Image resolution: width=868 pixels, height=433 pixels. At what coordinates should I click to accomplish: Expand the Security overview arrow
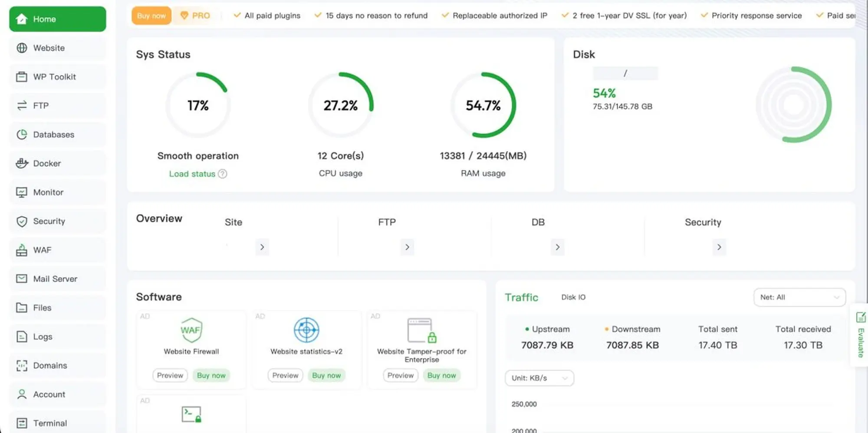[719, 247]
